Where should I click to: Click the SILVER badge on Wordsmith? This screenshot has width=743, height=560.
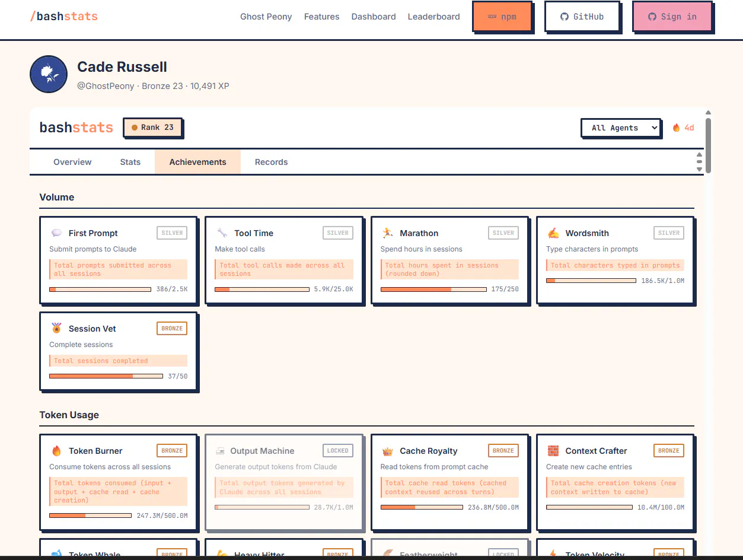tap(668, 233)
